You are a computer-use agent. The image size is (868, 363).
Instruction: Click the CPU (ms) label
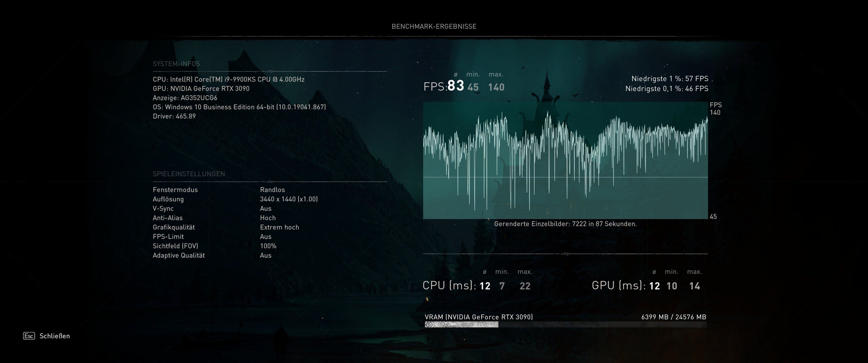coord(449,286)
